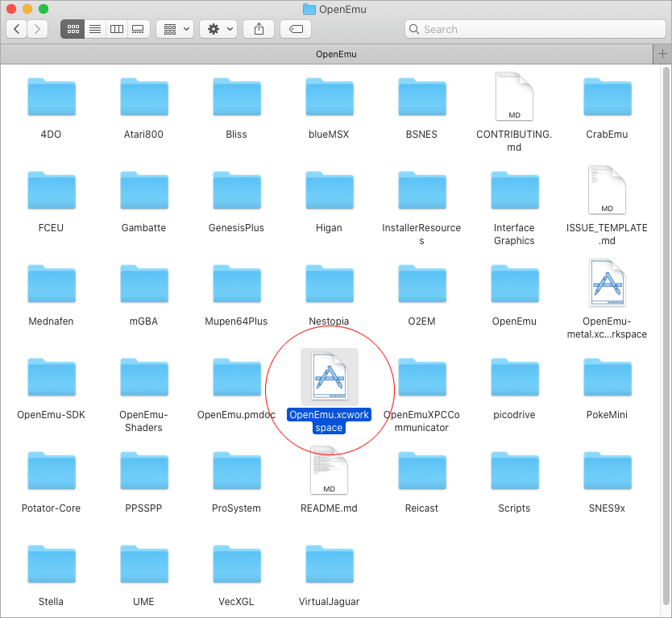Select the 4DO folder
Viewport: 672px width, 618px height.
click(52, 97)
